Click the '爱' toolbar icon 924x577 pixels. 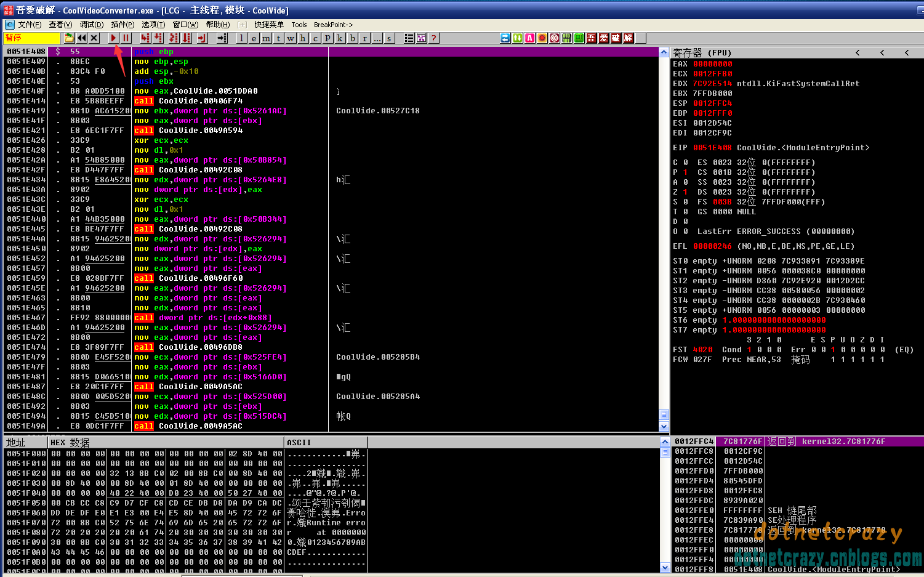(603, 38)
